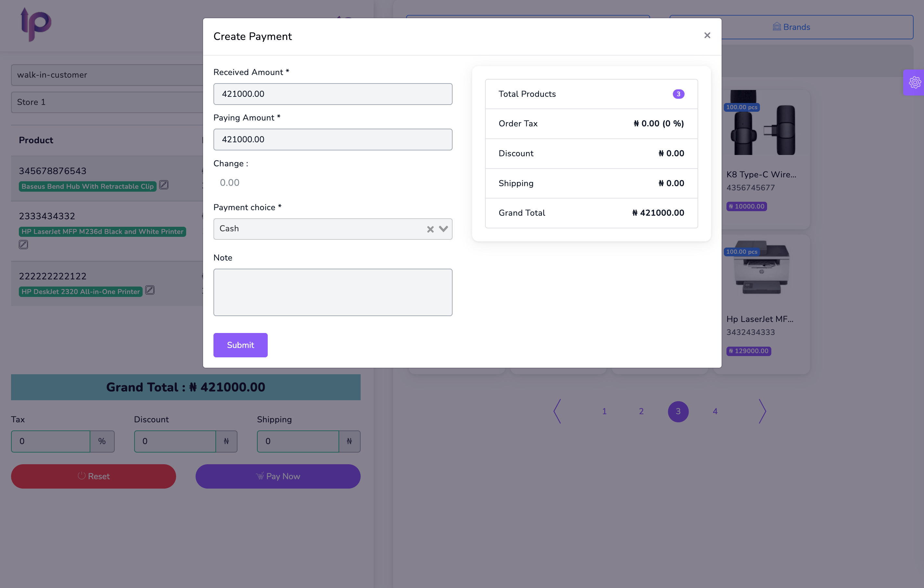
Task: Click the Order Tax ₦ 0.00 (0 %) value
Action: coord(659,123)
